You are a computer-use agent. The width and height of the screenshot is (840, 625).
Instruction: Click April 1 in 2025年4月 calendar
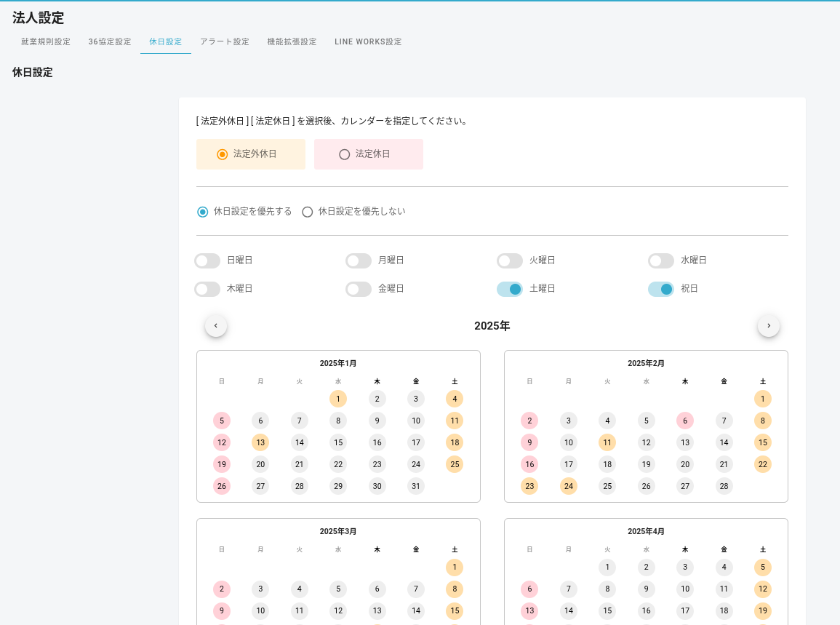click(x=607, y=567)
